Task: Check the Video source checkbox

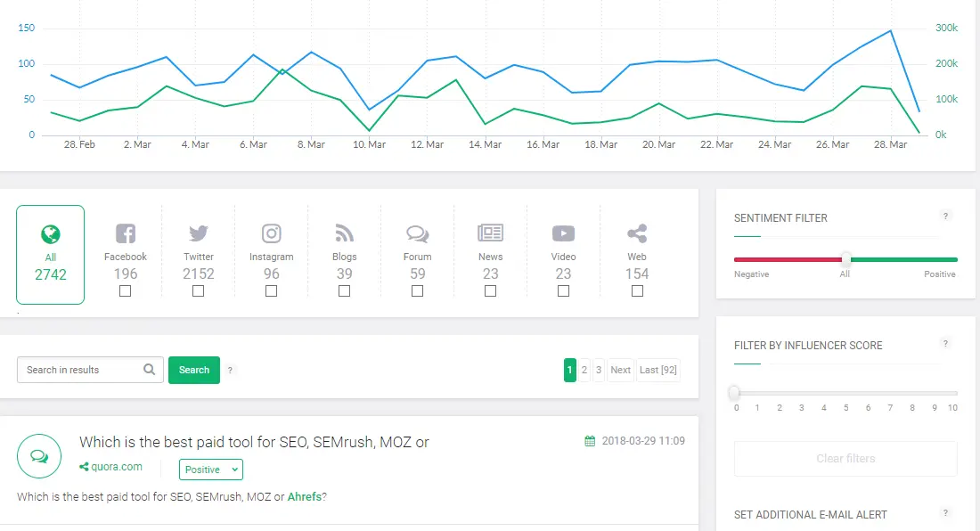Action: (563, 291)
